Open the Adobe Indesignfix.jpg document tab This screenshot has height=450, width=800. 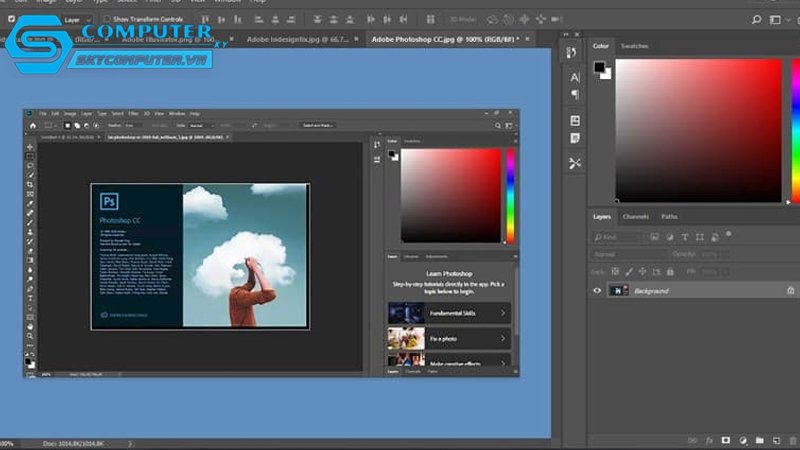297,39
